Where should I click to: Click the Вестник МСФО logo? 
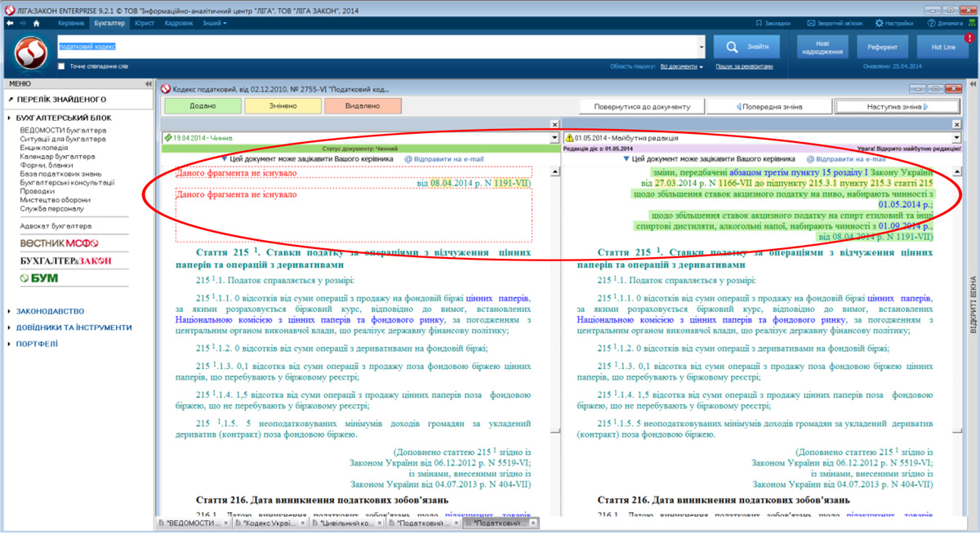coord(59,243)
